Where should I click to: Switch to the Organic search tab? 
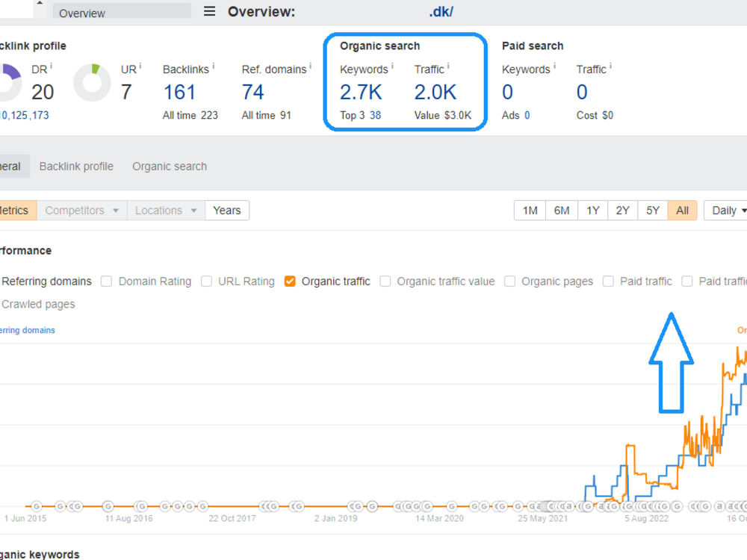pyautogui.click(x=170, y=167)
